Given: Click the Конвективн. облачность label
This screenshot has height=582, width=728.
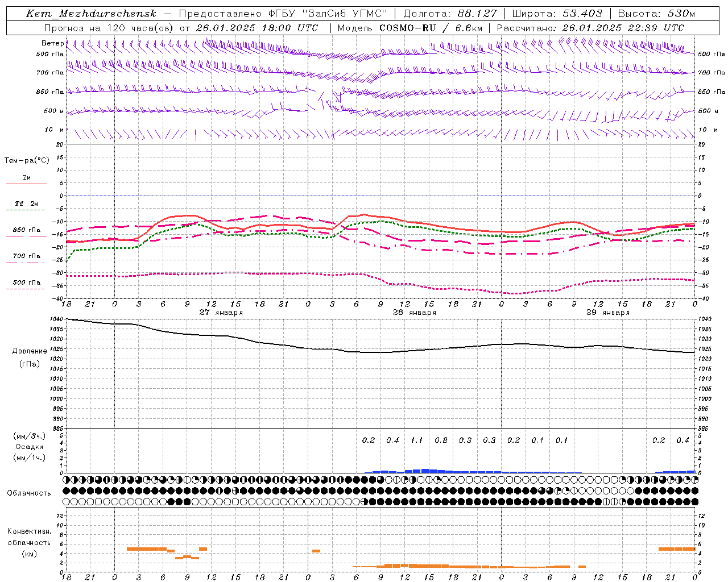Looking at the screenshot, I should coord(29,537).
